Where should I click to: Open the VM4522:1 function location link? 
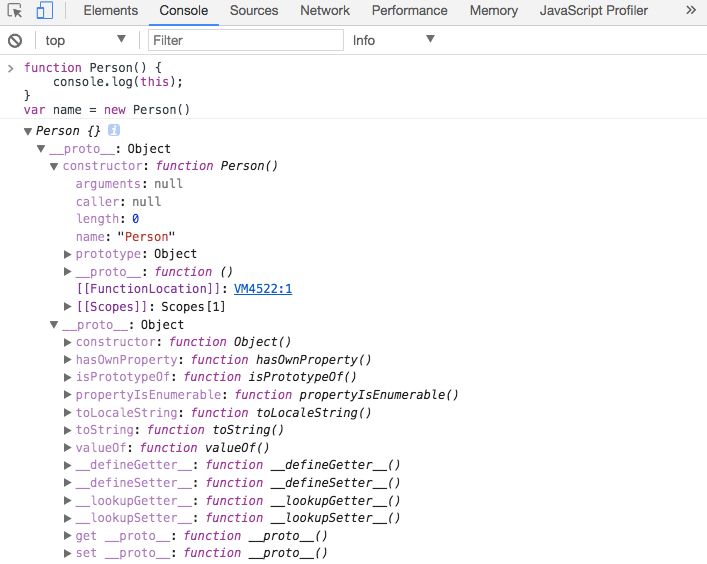point(263,289)
